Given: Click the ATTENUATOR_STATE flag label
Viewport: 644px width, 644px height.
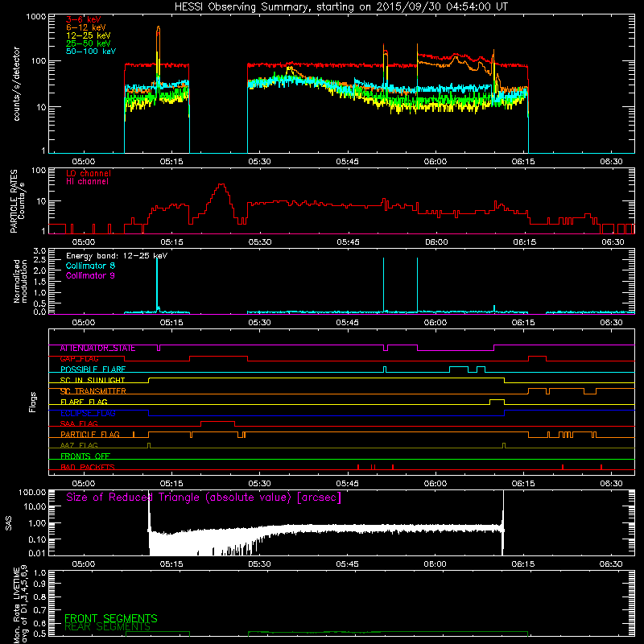Looking at the screenshot, I should (97, 349).
